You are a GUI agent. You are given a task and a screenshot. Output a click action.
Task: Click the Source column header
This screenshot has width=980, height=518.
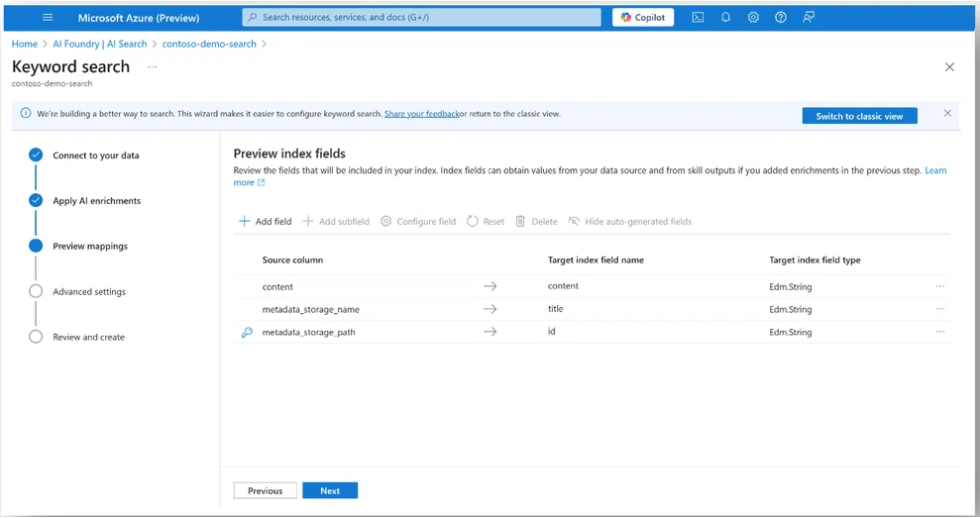292,259
